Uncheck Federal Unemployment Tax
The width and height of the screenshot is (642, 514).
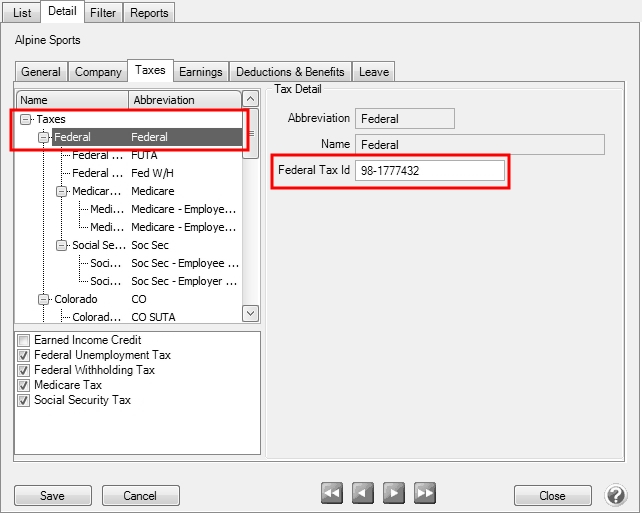point(25,356)
